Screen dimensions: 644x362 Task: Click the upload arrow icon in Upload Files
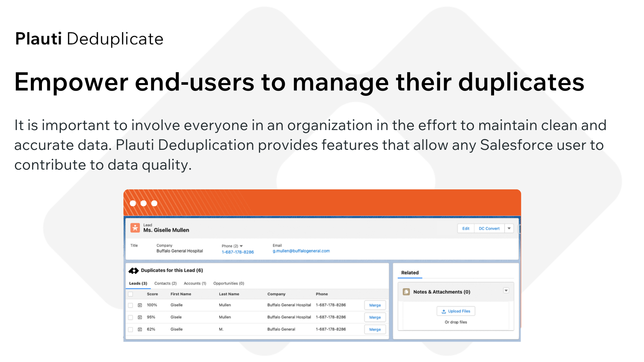(444, 311)
